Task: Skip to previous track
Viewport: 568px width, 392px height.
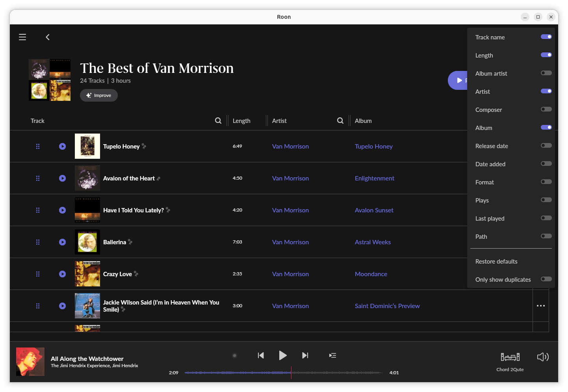Action: [x=261, y=355]
